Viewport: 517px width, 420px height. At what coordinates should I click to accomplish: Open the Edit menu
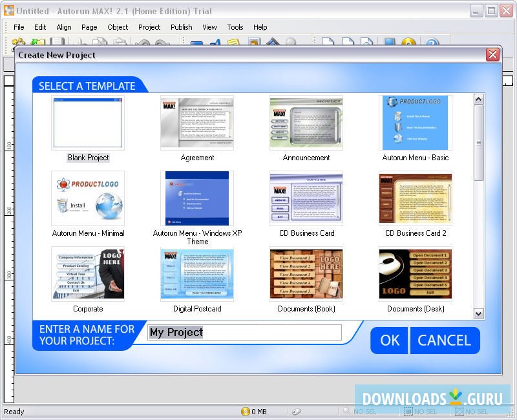(40, 27)
